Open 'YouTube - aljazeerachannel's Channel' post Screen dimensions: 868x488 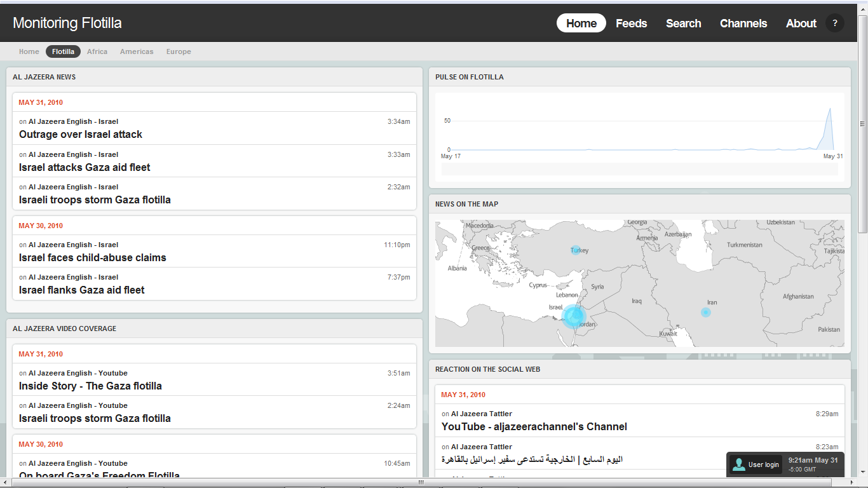point(534,426)
